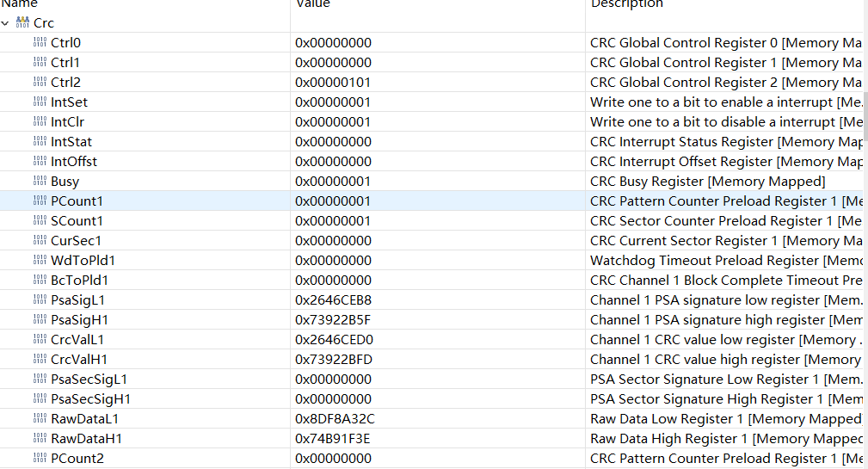Image resolution: width=868 pixels, height=469 pixels.
Task: Click the PsaSigL1 register icon
Action: click(x=40, y=300)
